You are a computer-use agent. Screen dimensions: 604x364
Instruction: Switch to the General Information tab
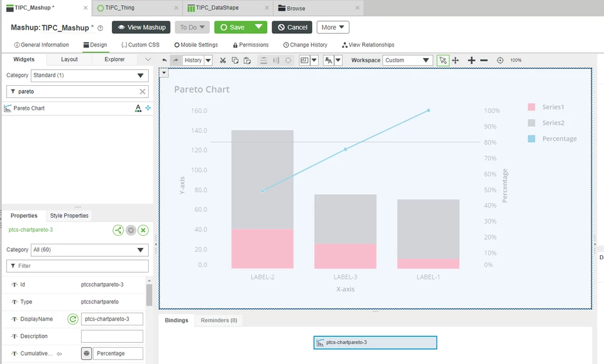point(41,45)
